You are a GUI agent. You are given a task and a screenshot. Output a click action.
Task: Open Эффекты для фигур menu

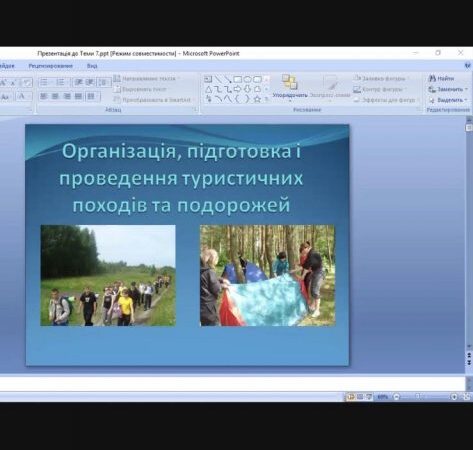386,100
